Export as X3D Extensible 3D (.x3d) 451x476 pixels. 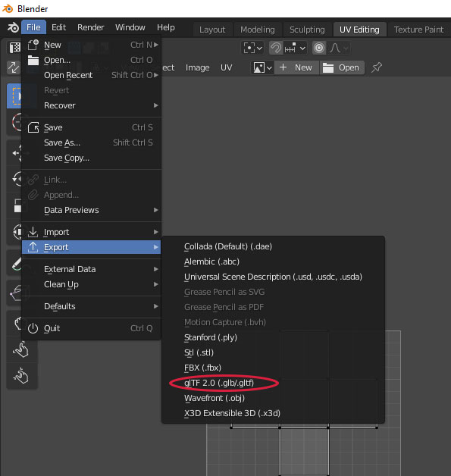tap(273, 413)
